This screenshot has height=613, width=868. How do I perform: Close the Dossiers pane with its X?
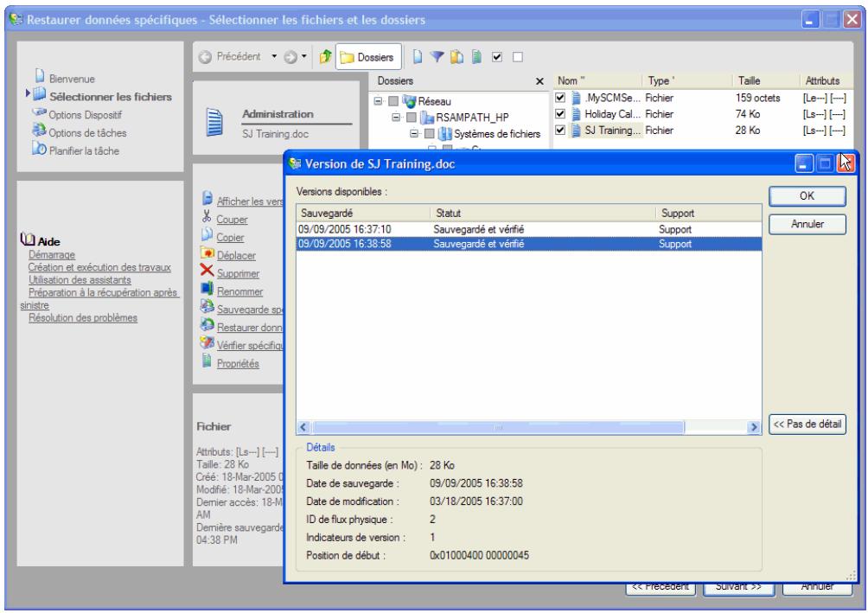click(x=539, y=81)
